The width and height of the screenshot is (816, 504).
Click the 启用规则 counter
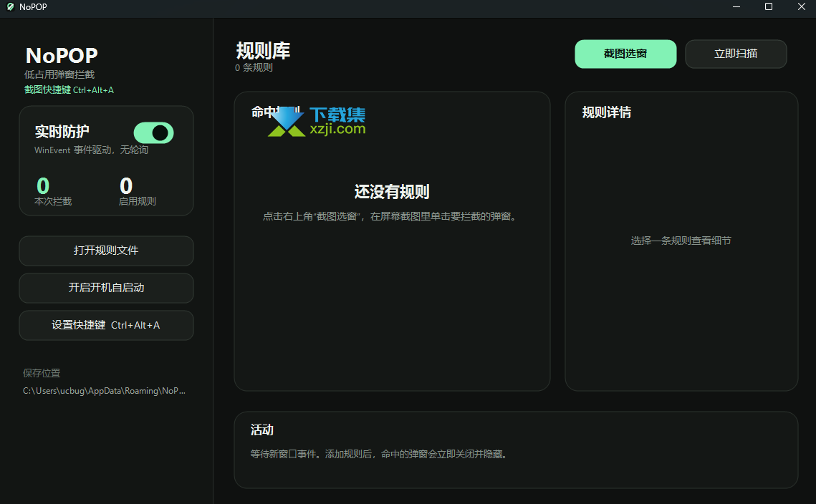pos(137,191)
